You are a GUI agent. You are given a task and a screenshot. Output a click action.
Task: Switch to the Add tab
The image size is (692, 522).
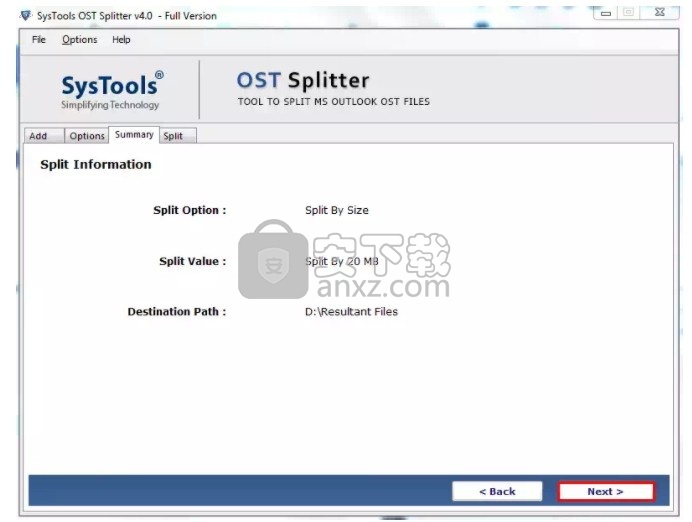click(44, 135)
